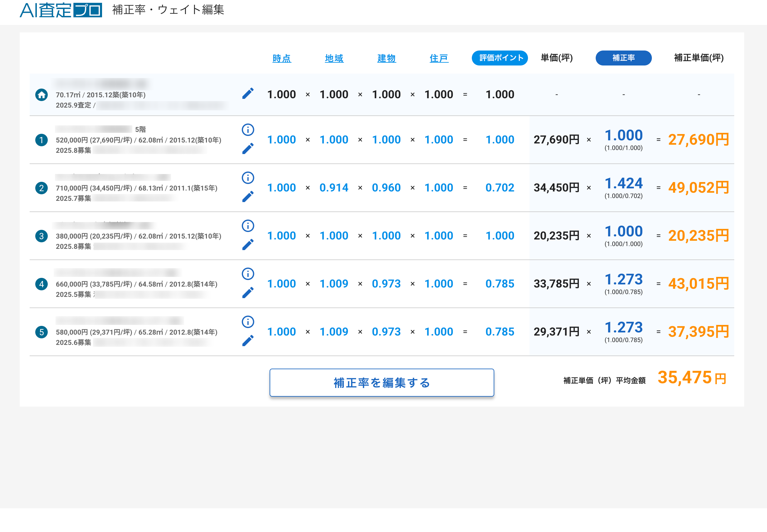Click the AI査定プロ logo
The width and height of the screenshot is (767, 532).
click(x=61, y=10)
